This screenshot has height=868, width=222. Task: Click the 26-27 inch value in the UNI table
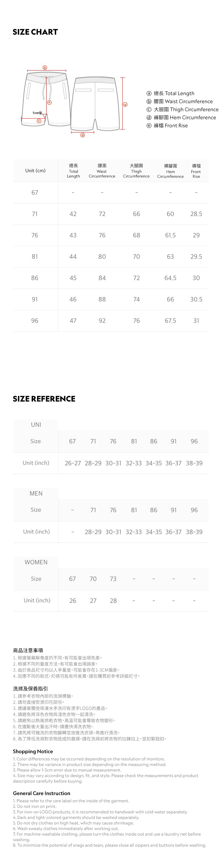click(x=72, y=463)
